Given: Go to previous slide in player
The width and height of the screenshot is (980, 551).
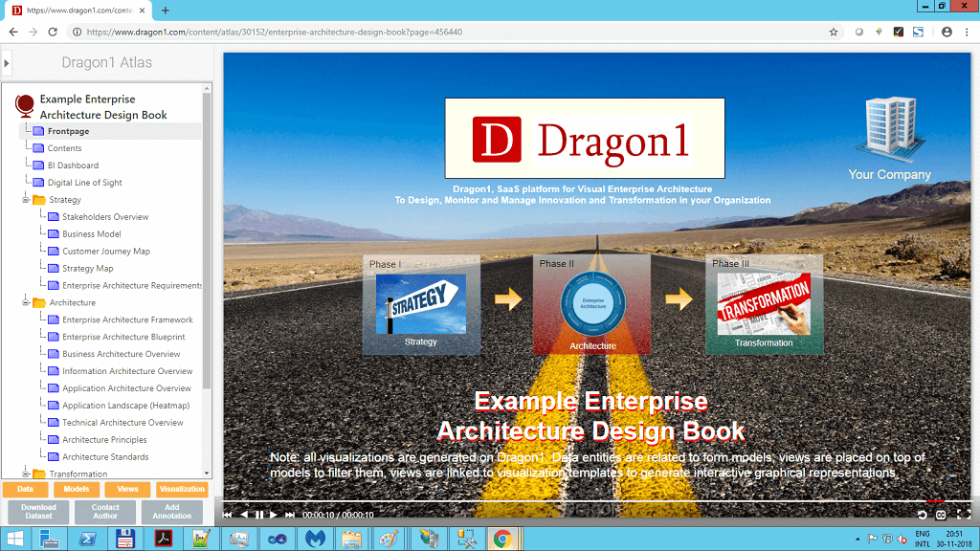Looking at the screenshot, I should [244, 515].
